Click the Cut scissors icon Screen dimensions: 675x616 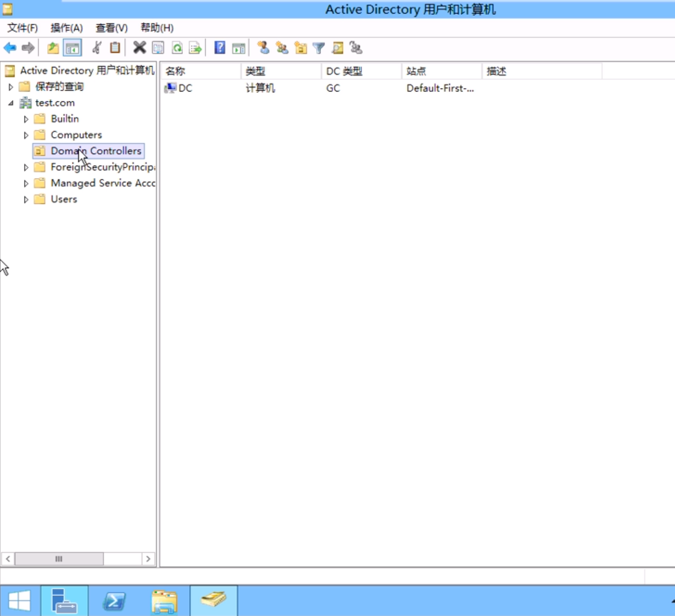pyautogui.click(x=97, y=48)
